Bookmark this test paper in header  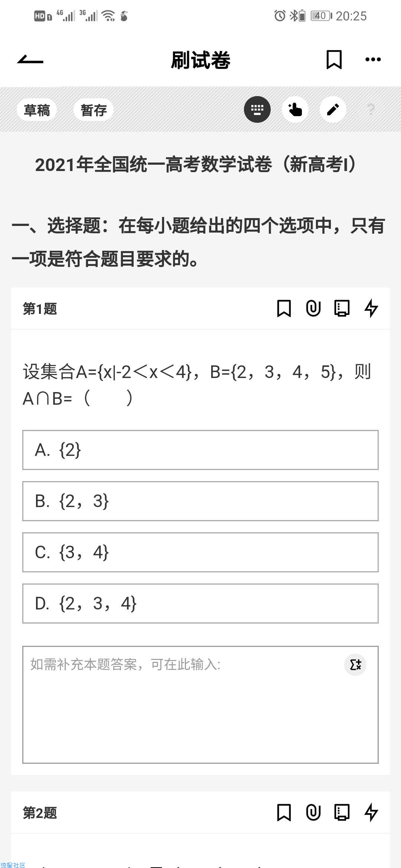[334, 59]
